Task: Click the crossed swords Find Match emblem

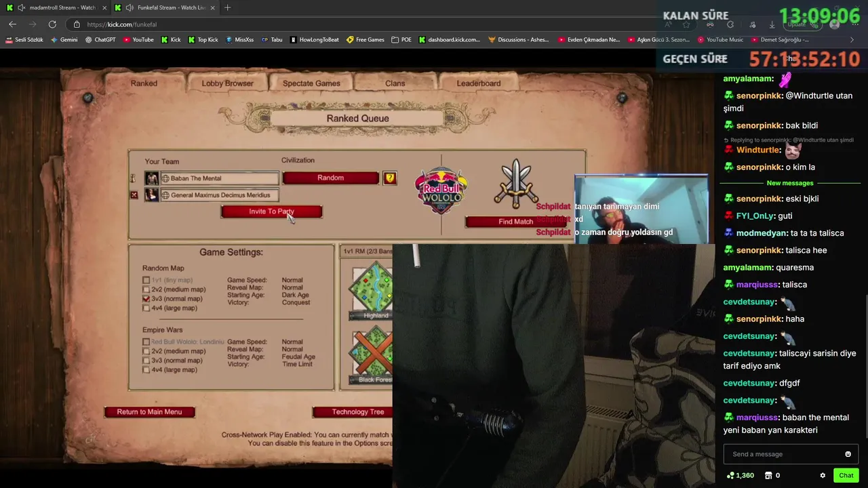Action: pyautogui.click(x=516, y=183)
